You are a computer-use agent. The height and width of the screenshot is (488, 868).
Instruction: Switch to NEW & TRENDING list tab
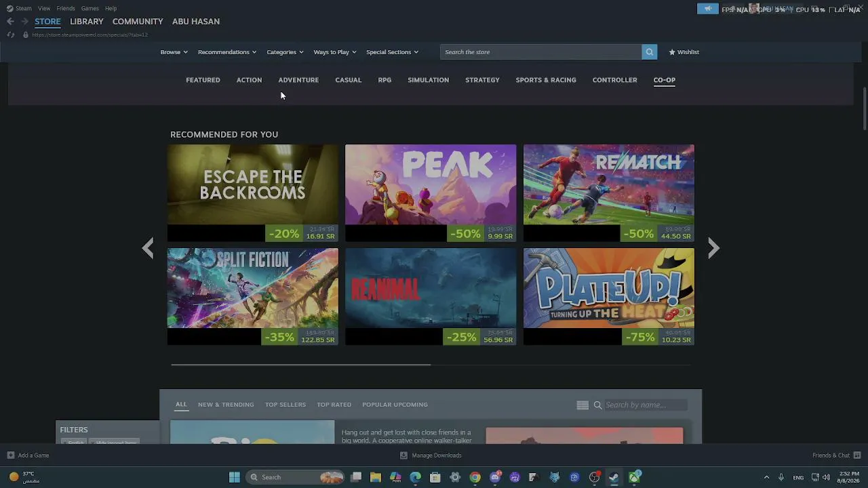pos(226,405)
